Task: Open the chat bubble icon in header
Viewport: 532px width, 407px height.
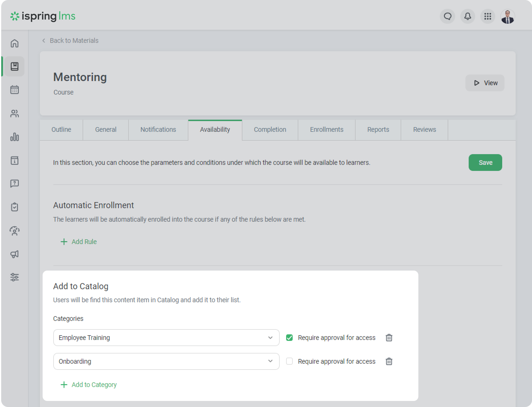Action: point(447,17)
